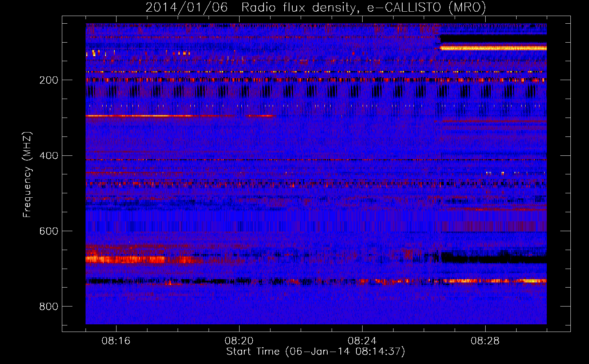Screen dimensions: 589x364
Task: Click the 200 frequency tick label
Action: (x=49, y=80)
